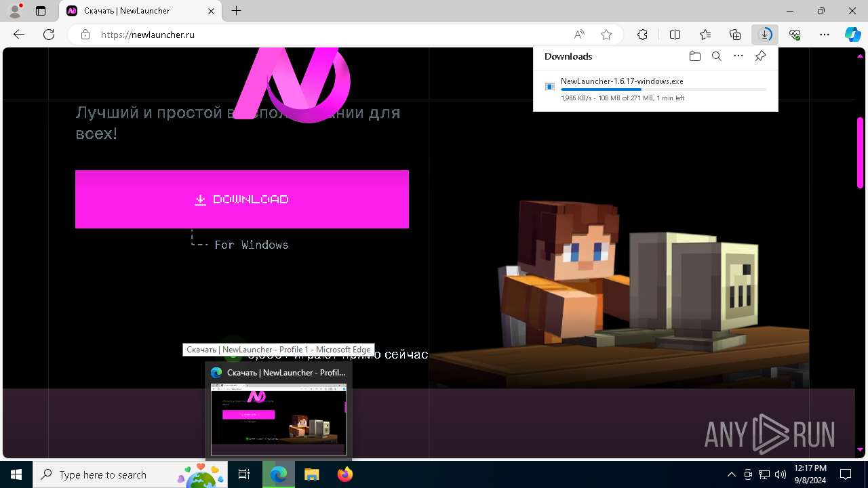Open a new tab with plus button

pos(236,11)
